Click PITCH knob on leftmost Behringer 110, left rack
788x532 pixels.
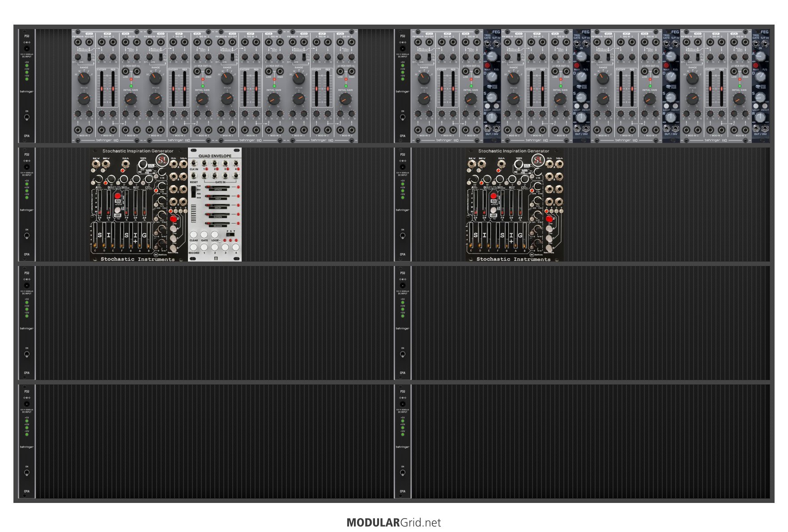tap(84, 99)
